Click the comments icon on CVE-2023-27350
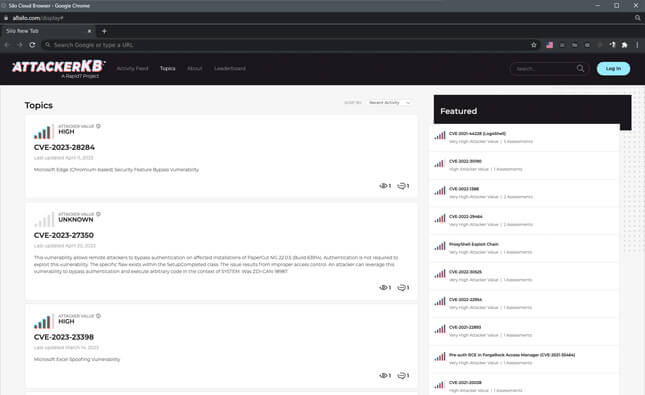 [401, 288]
